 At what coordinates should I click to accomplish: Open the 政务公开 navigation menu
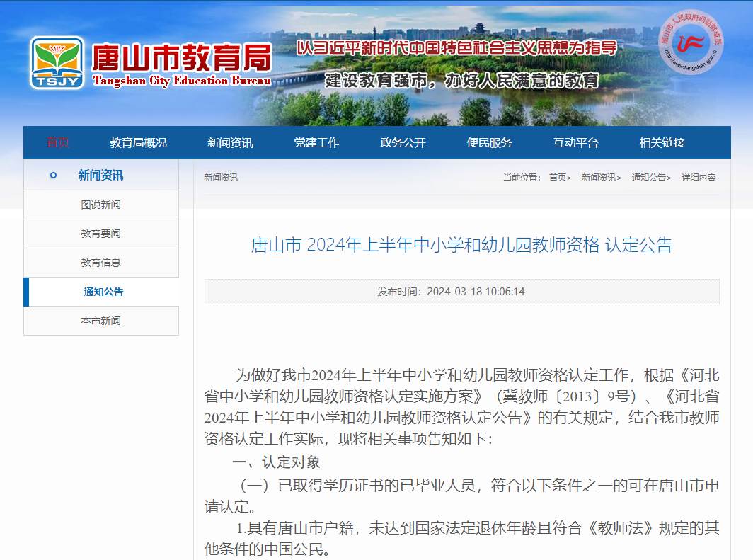(x=406, y=142)
